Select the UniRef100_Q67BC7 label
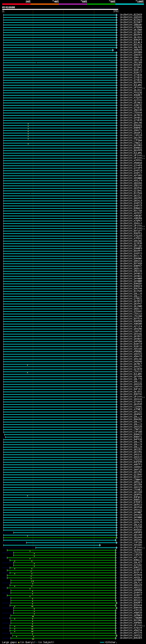146x644 pixels. [x=131, y=364]
